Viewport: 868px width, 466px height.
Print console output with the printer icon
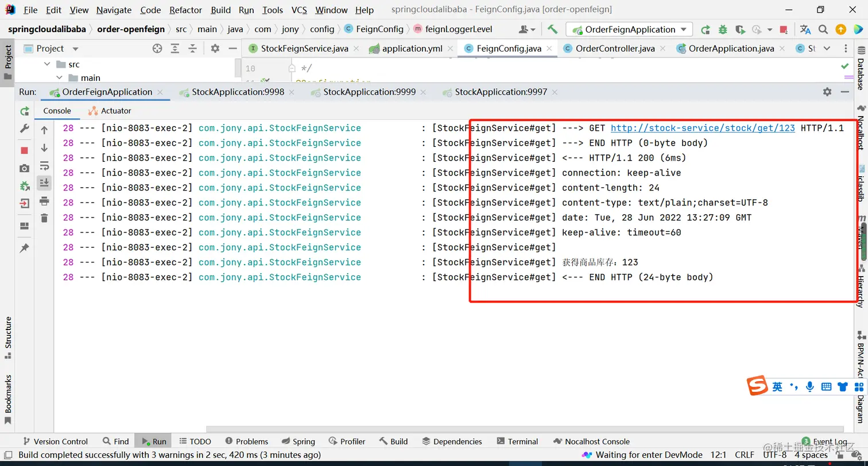click(44, 201)
